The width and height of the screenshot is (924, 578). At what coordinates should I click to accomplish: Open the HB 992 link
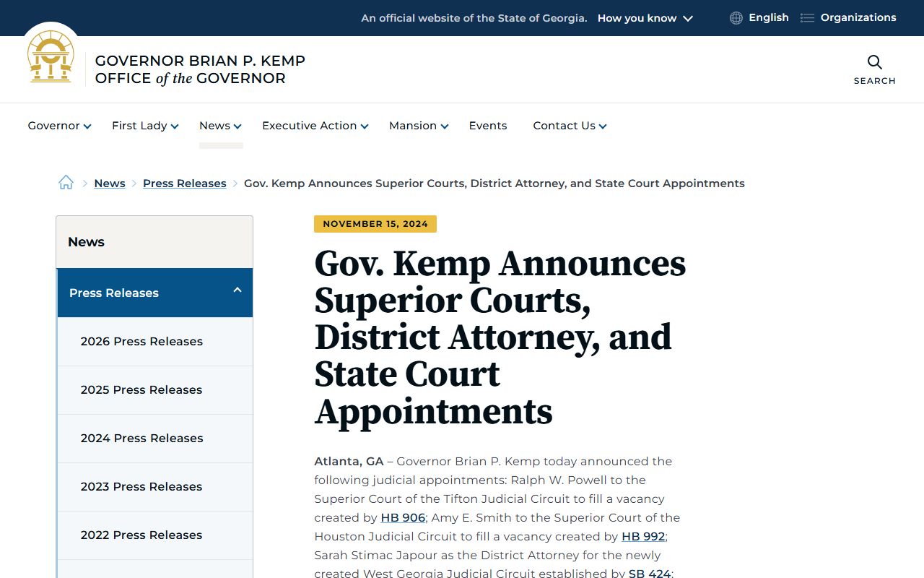[x=643, y=536]
